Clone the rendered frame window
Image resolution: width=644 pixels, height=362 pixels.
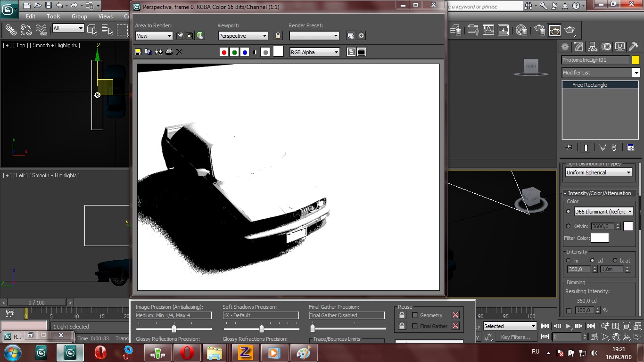click(158, 52)
